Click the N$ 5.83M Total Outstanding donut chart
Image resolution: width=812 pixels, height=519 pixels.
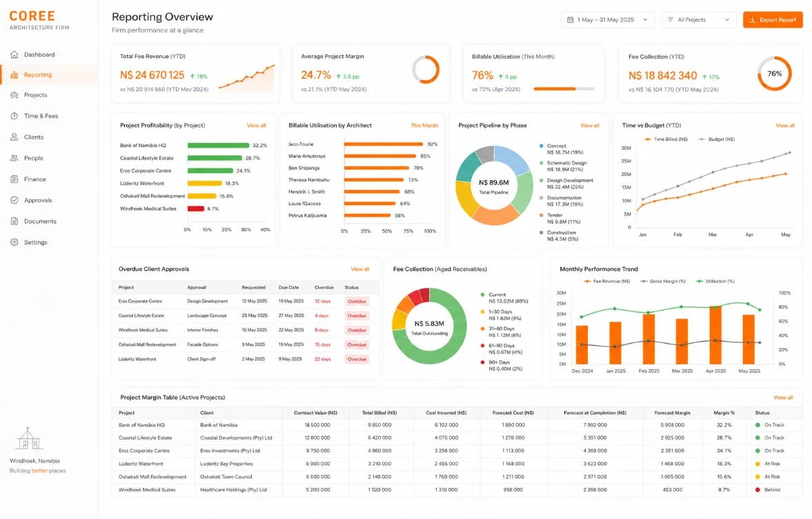429,326
